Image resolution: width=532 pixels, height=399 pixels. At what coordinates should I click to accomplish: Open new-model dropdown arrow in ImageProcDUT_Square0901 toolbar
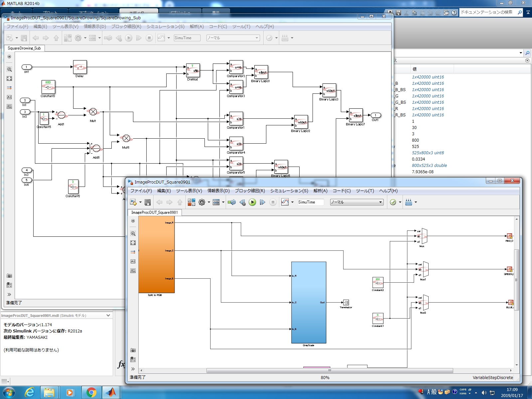pyautogui.click(x=140, y=202)
